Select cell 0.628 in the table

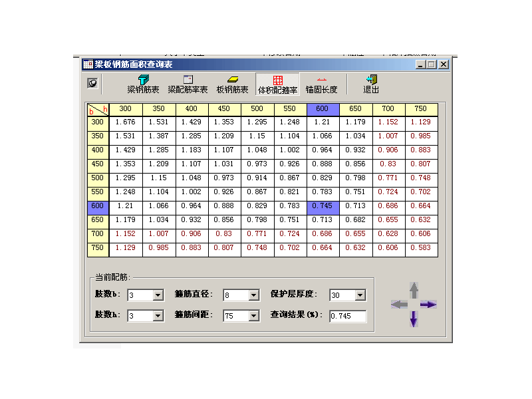click(x=388, y=235)
